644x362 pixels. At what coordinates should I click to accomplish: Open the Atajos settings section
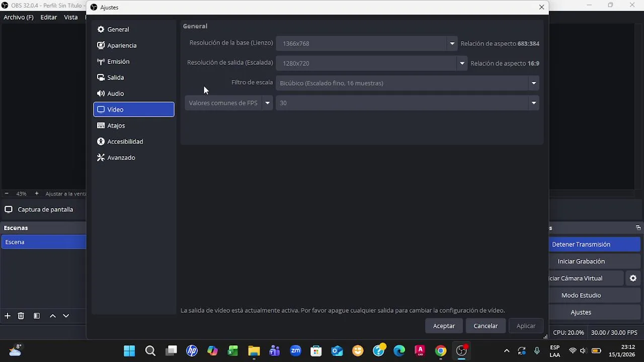click(x=133, y=125)
